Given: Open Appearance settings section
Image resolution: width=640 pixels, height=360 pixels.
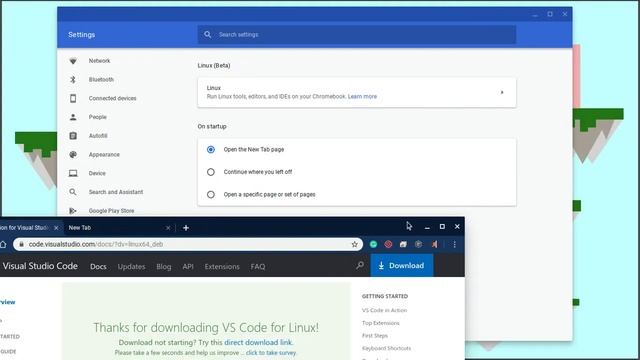Looking at the screenshot, I should tap(104, 155).
